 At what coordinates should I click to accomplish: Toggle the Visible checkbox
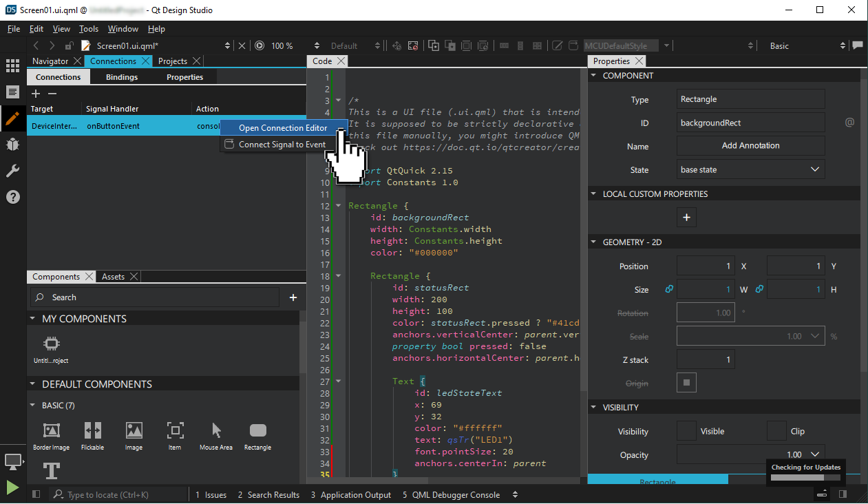point(686,431)
